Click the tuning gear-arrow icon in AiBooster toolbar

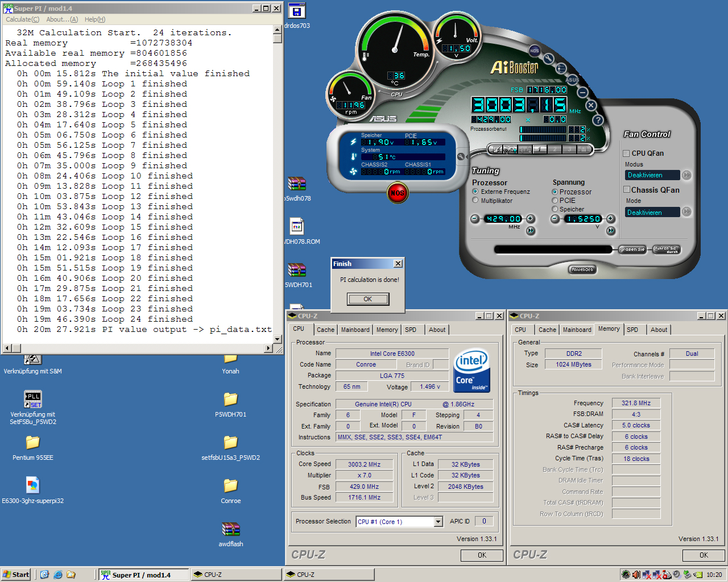click(x=510, y=149)
